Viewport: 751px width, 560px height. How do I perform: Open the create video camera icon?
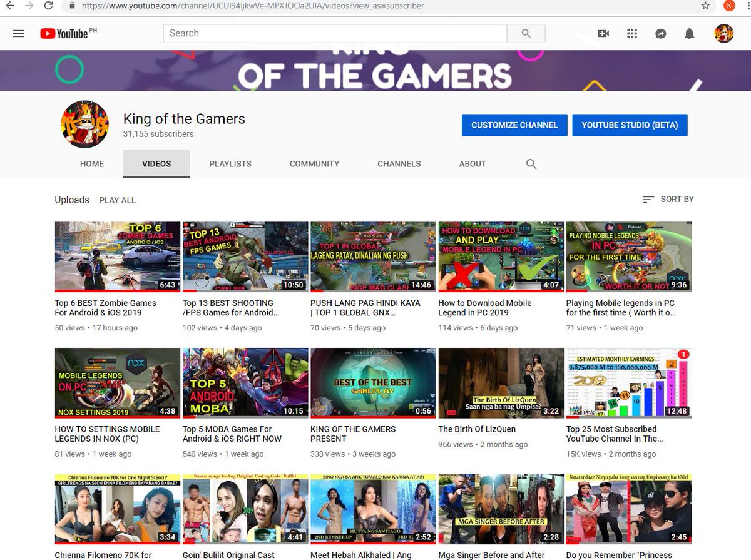coord(603,34)
